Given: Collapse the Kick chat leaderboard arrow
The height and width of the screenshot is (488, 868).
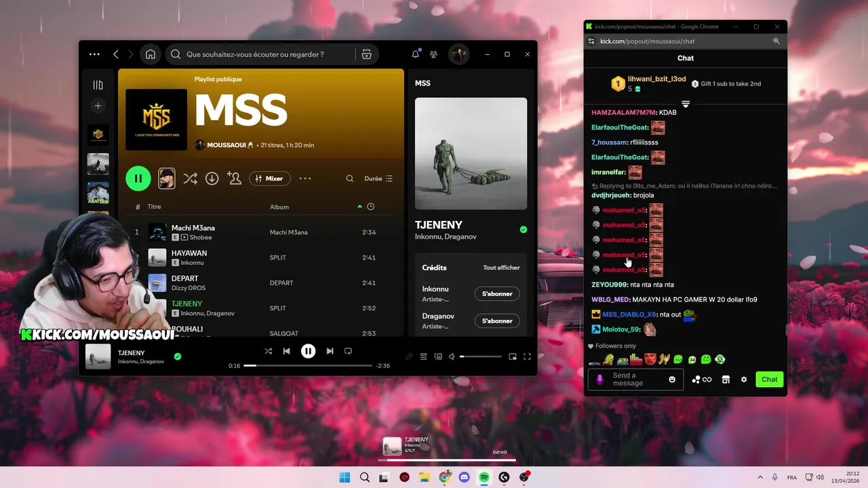Looking at the screenshot, I should [686, 104].
